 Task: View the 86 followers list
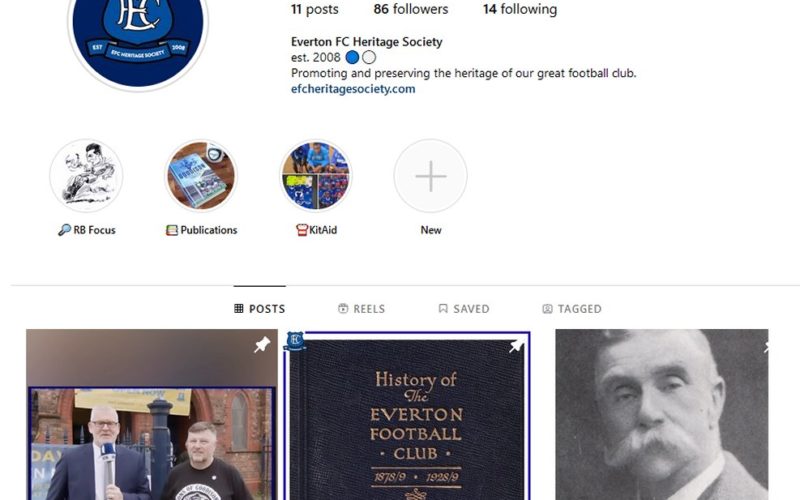(411, 9)
